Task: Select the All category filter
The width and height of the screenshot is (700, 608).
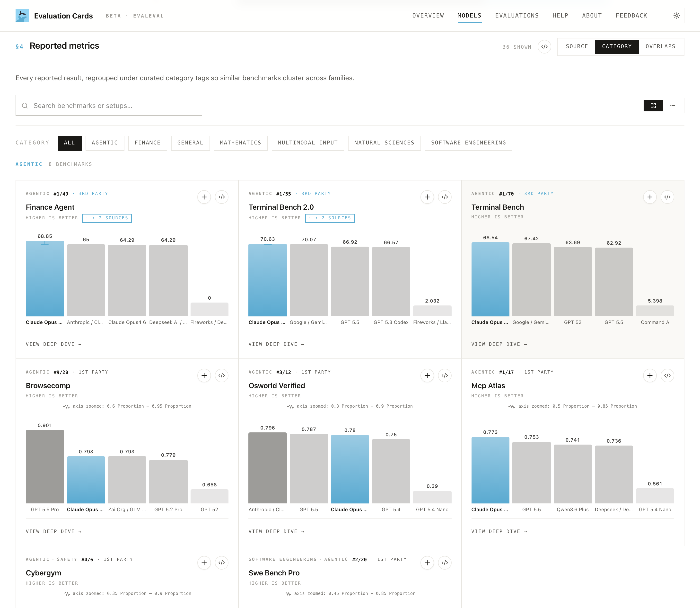Action: click(x=70, y=143)
